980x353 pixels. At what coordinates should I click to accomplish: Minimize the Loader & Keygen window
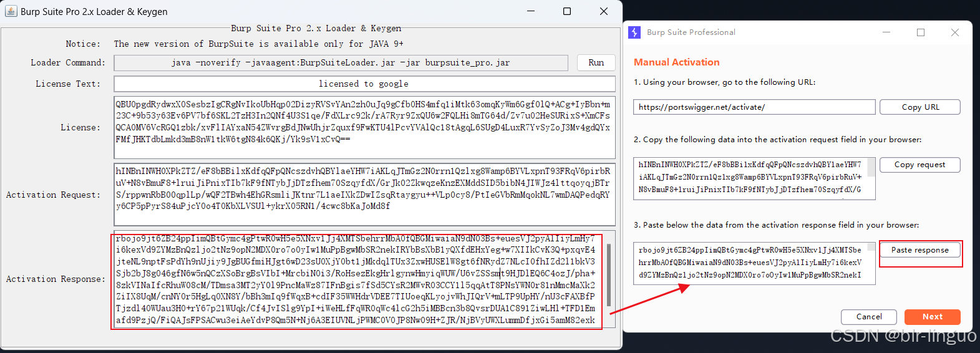point(531,11)
